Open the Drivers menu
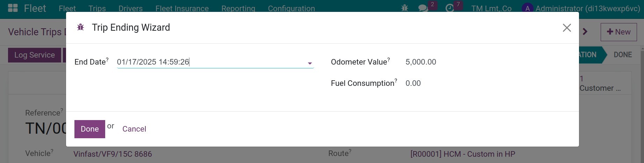644x163 pixels. click(x=130, y=8)
